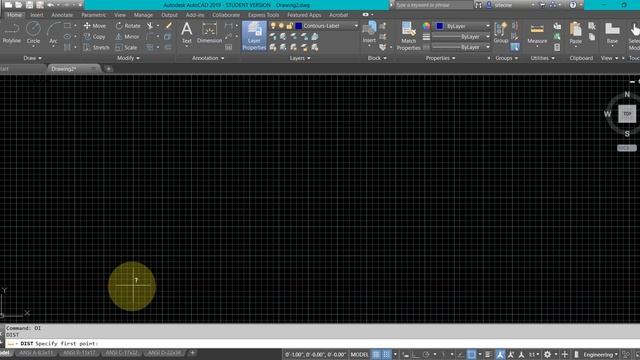The height and width of the screenshot is (360, 640).
Task: Toggle snap mode in status bar
Action: [x=386, y=354]
